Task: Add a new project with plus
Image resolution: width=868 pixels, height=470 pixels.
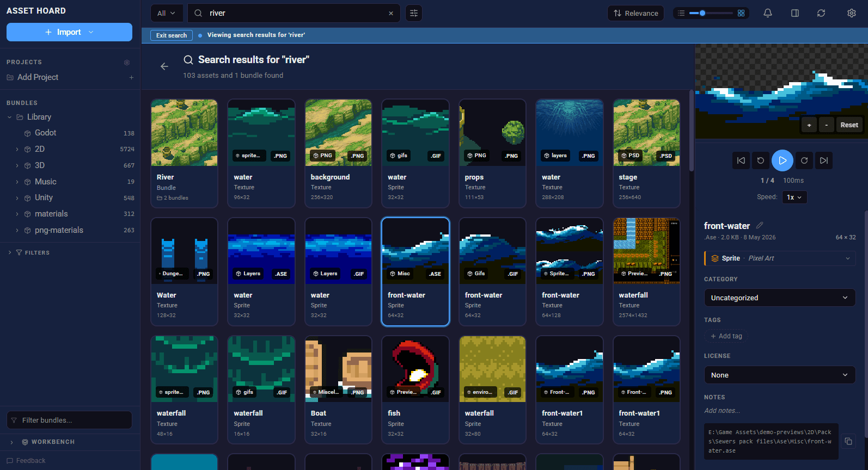Action: click(x=131, y=77)
